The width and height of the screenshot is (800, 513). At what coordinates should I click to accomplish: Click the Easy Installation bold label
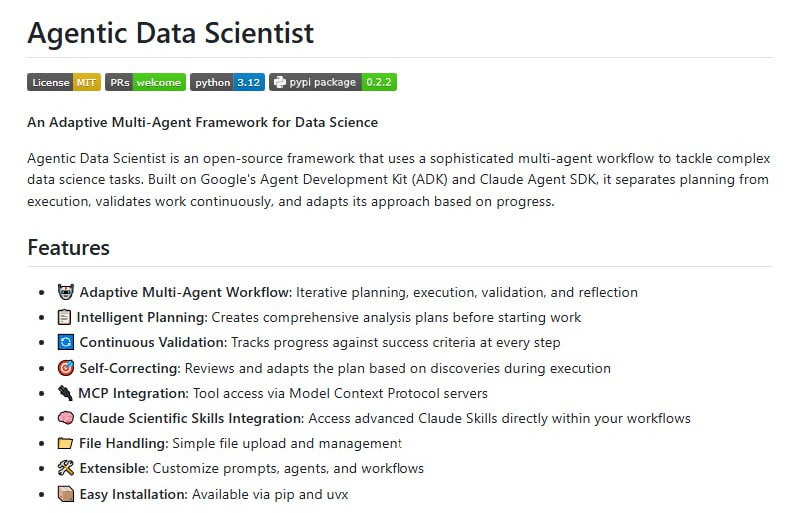coord(133,494)
